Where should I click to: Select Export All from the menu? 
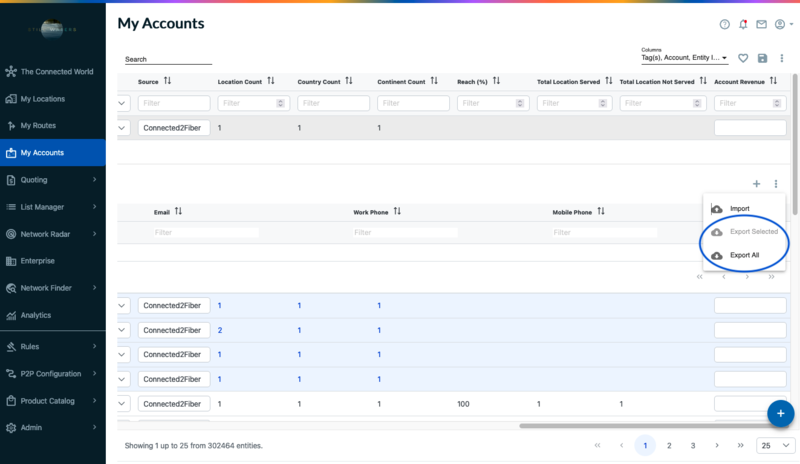[744, 256]
